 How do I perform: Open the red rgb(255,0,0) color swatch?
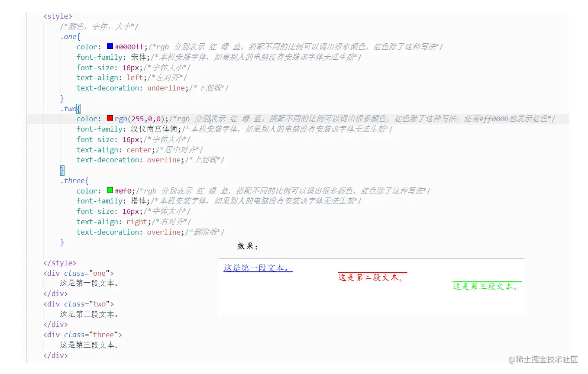point(110,118)
